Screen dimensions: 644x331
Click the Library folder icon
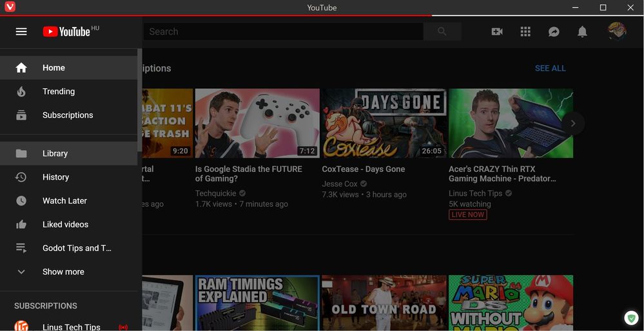(x=21, y=153)
